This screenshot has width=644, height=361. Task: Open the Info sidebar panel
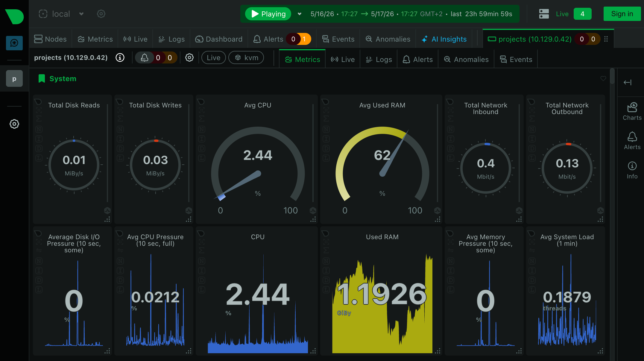[632, 170]
